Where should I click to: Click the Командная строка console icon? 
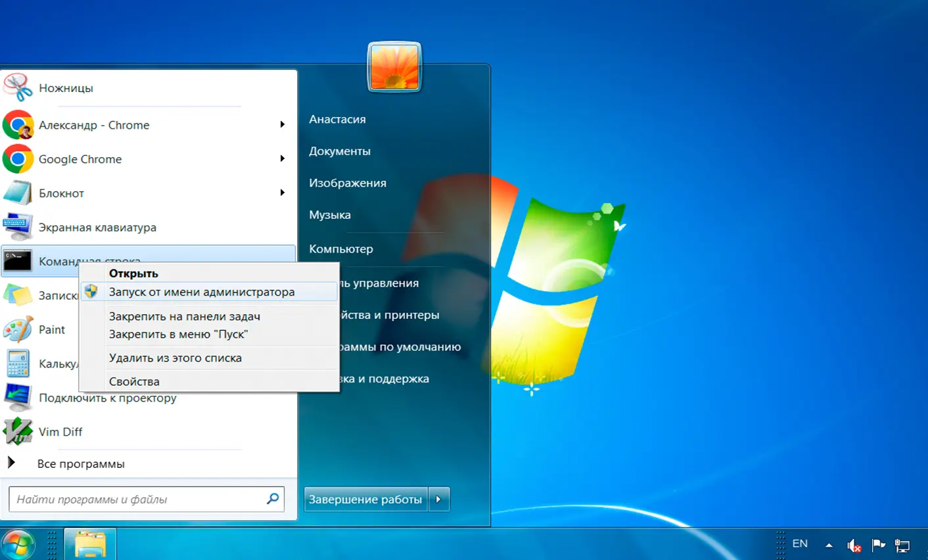pos(17,261)
